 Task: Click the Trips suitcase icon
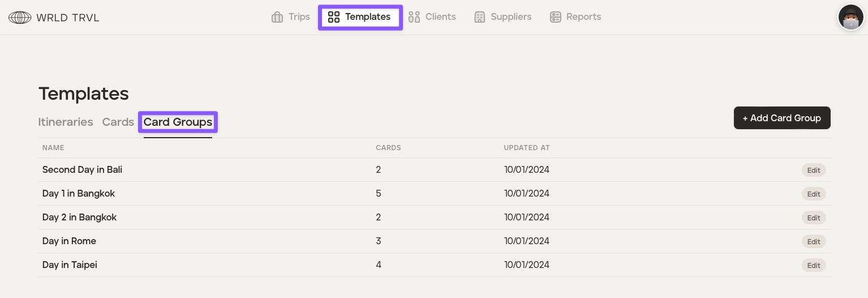click(x=277, y=17)
